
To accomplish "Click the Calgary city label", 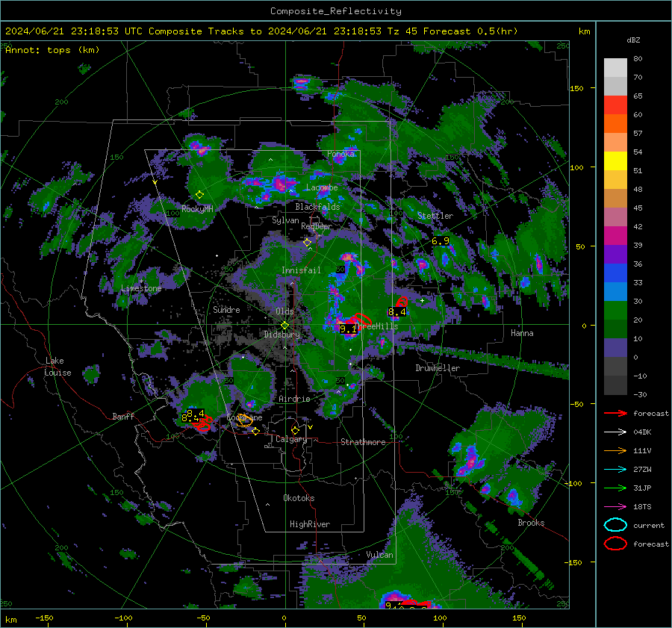I will click(291, 439).
